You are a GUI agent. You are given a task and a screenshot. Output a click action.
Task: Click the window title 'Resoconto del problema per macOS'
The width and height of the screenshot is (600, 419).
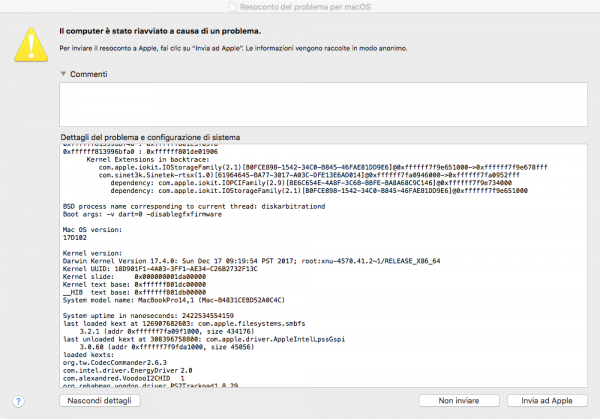click(305, 7)
